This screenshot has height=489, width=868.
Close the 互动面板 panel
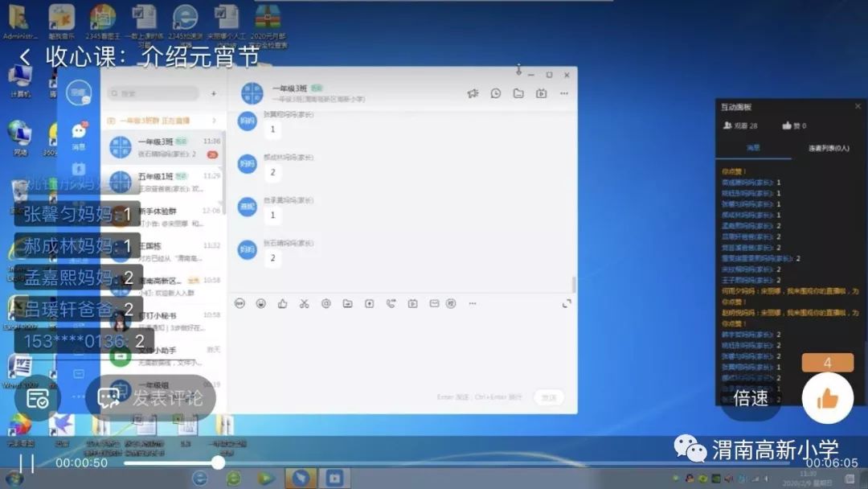[858, 106]
